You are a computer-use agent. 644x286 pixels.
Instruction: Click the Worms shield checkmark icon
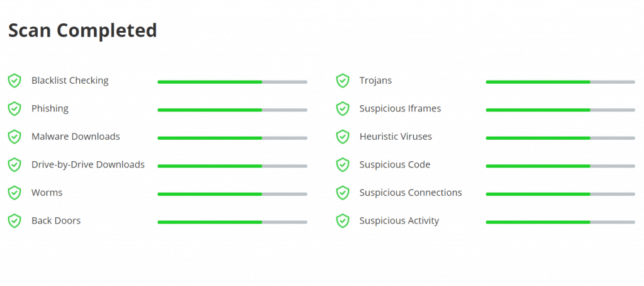pyautogui.click(x=14, y=193)
